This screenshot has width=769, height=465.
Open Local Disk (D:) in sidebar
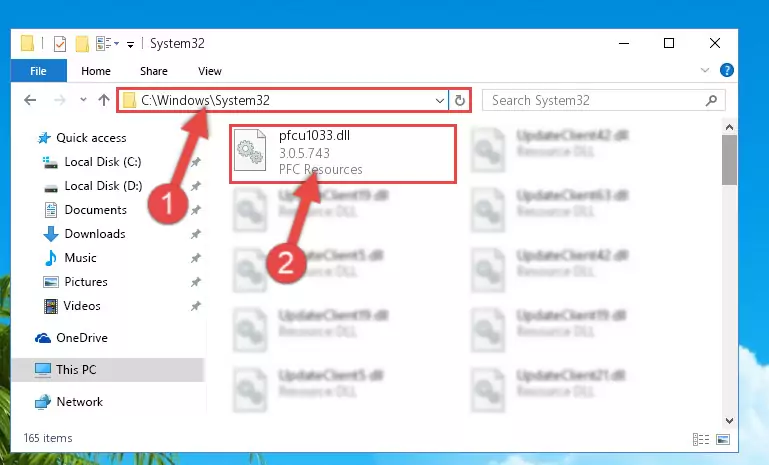[x=103, y=186]
